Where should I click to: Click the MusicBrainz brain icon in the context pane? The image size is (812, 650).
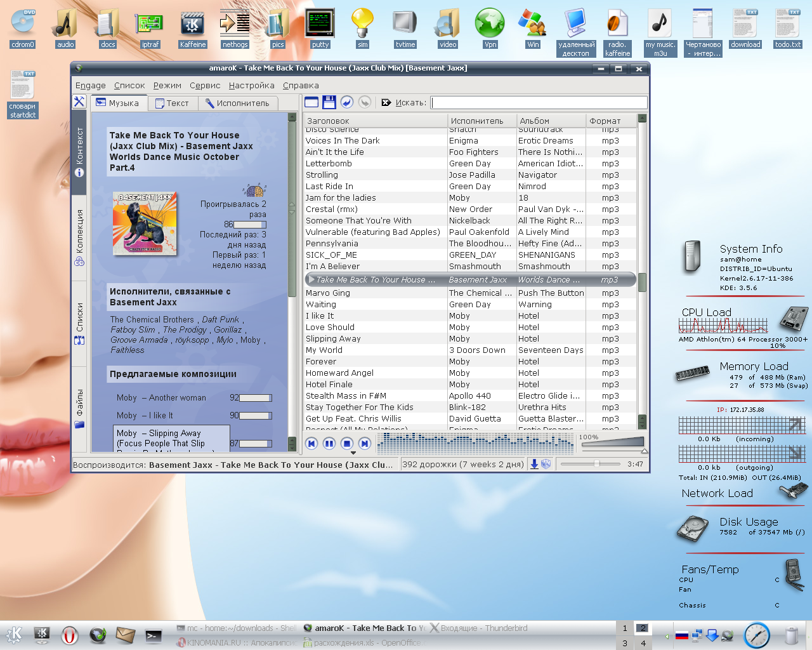(254, 190)
